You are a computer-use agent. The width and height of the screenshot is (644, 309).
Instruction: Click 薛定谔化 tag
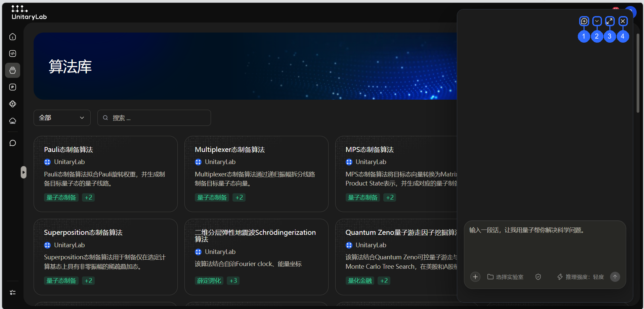click(209, 280)
